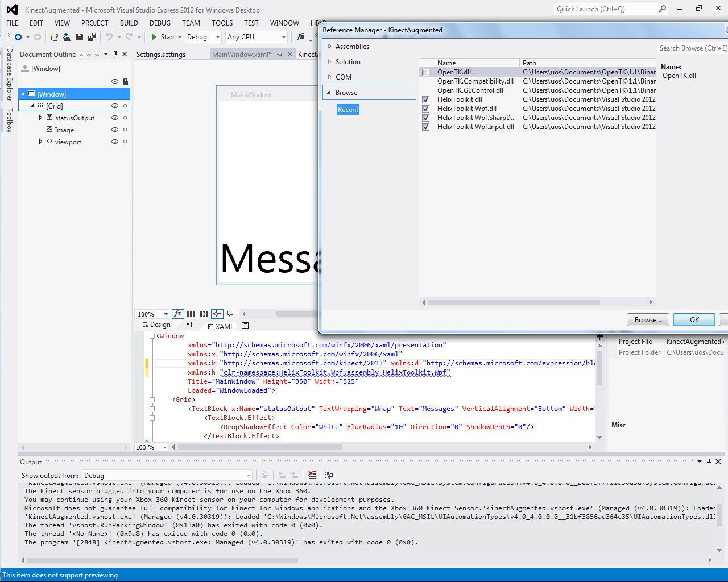The height and width of the screenshot is (582, 728).
Task: Hide the Image element via eye icon
Action: coord(115,130)
